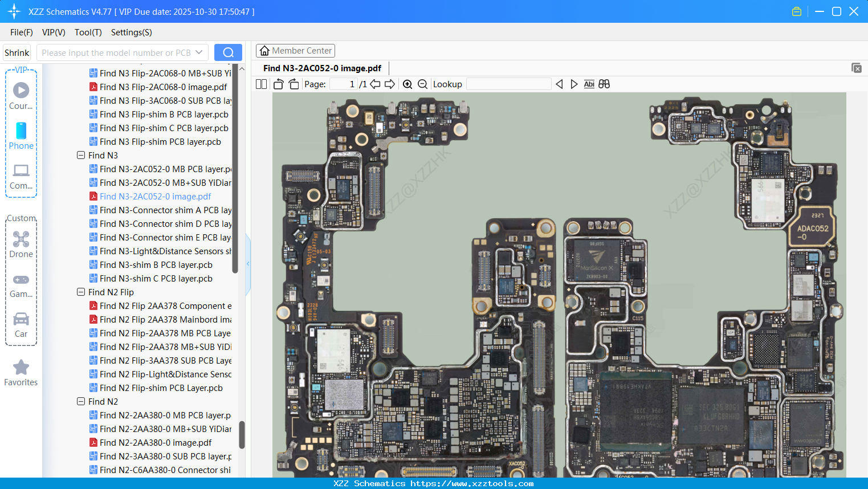Open the model number dropdown arrow
This screenshot has width=868, height=489.
click(199, 52)
